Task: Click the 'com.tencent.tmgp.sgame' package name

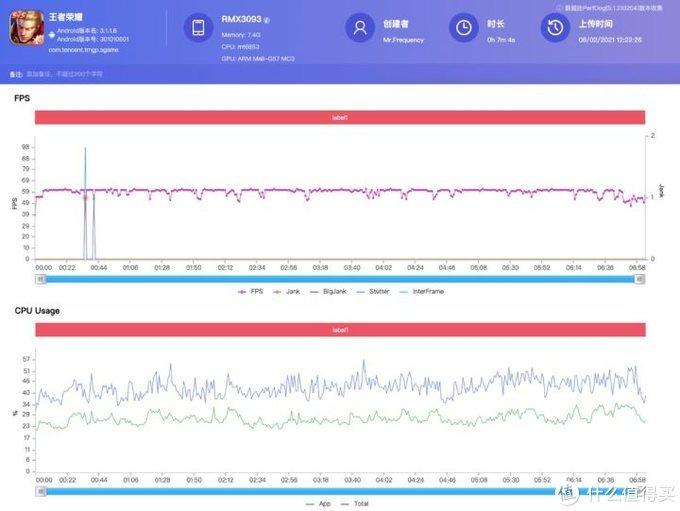Action: tap(84, 50)
